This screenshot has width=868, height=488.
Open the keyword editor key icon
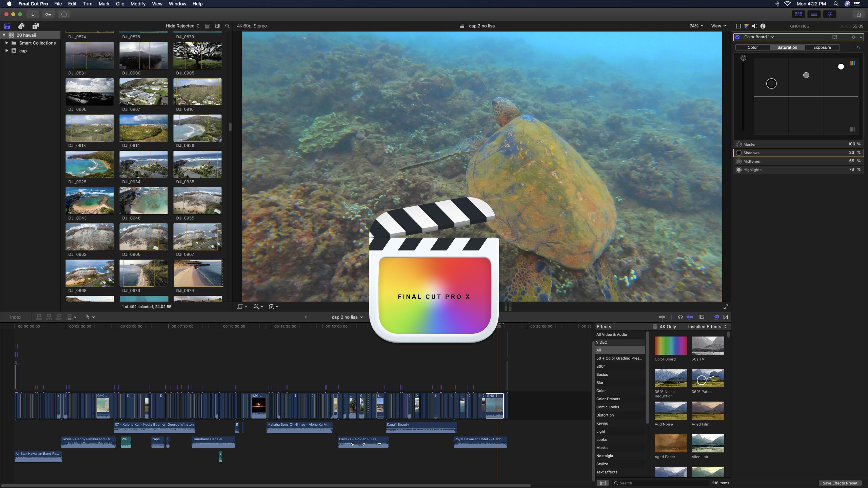pos(48,14)
